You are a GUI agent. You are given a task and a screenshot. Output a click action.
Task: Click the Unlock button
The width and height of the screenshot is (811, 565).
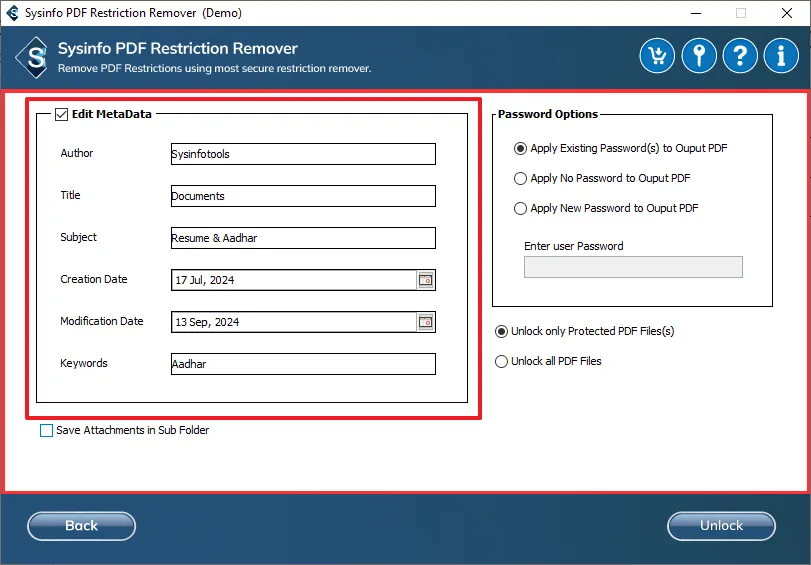(721, 526)
